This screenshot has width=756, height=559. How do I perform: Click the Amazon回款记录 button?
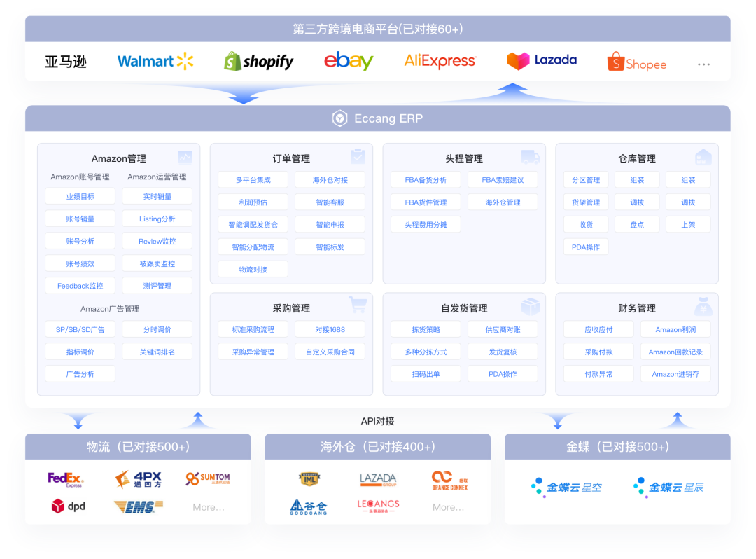(x=675, y=352)
